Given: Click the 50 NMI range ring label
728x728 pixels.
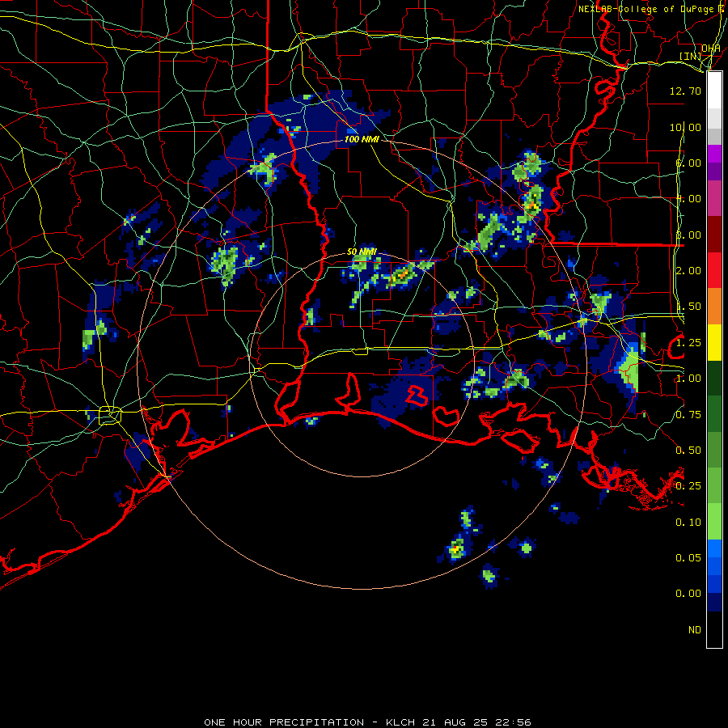Looking at the screenshot, I should tap(362, 252).
